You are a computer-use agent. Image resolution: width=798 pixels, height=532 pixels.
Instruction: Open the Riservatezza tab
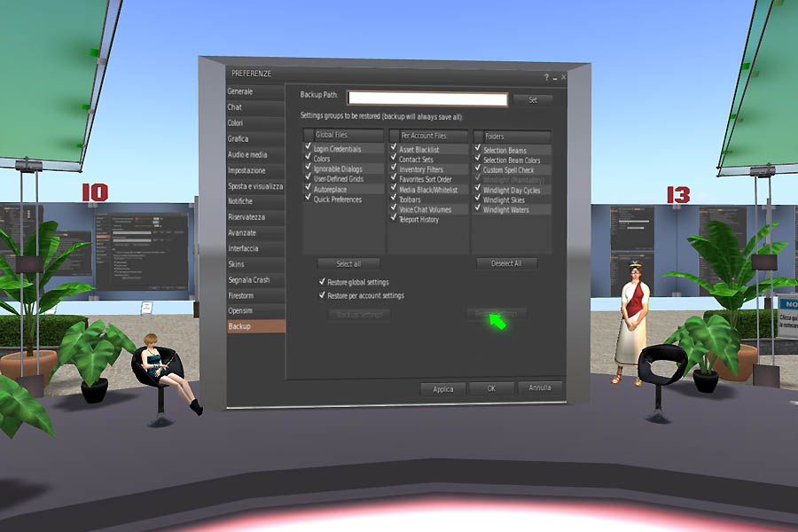[255, 217]
